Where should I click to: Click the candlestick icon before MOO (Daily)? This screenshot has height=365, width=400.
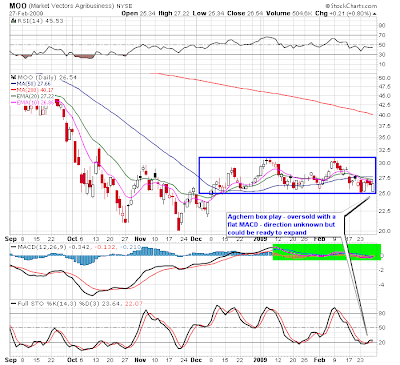click(13, 77)
